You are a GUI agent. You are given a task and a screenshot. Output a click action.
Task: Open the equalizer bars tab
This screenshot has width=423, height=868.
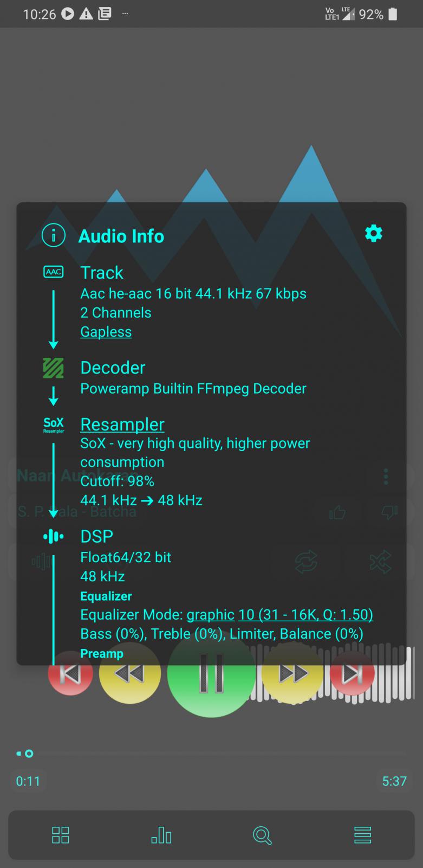(x=161, y=835)
